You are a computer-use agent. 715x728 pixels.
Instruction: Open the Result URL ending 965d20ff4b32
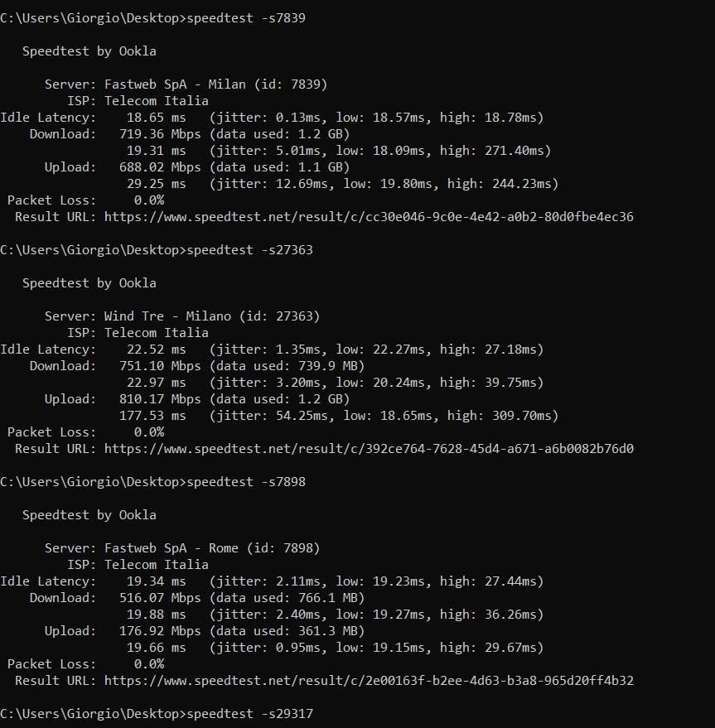369,681
